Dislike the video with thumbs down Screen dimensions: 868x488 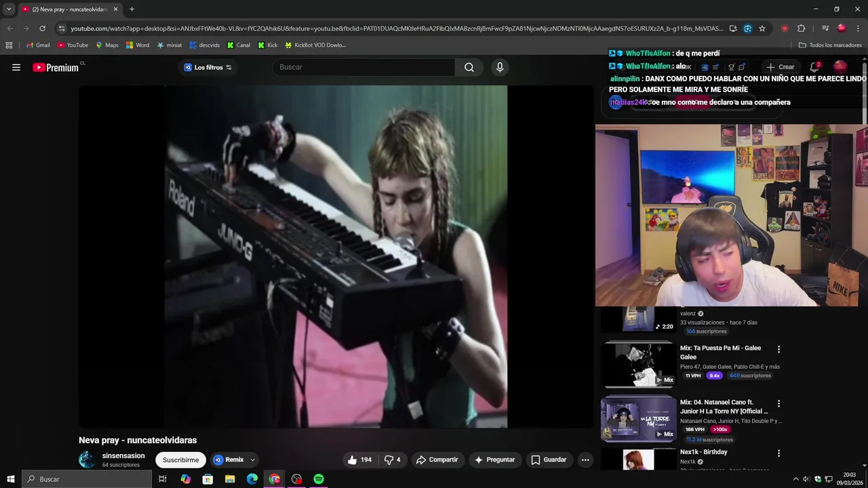[x=393, y=460]
